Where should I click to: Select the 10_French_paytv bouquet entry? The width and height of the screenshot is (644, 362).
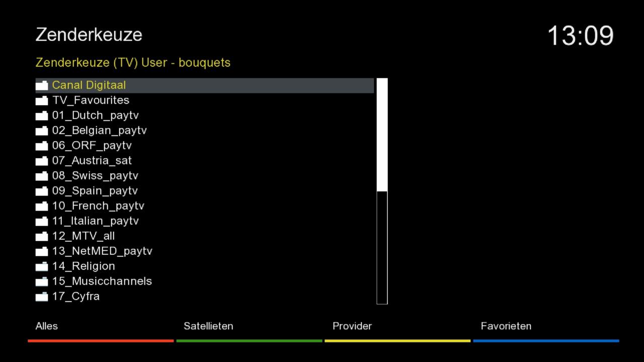(x=98, y=206)
